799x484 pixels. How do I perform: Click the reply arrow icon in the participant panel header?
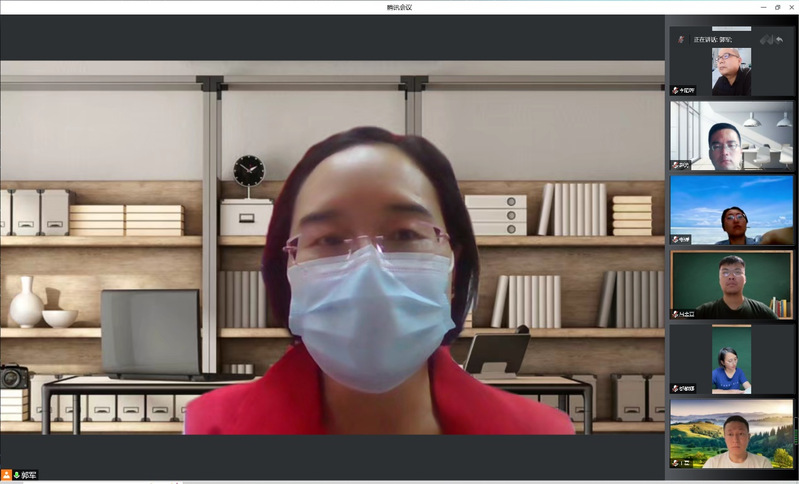(780, 39)
